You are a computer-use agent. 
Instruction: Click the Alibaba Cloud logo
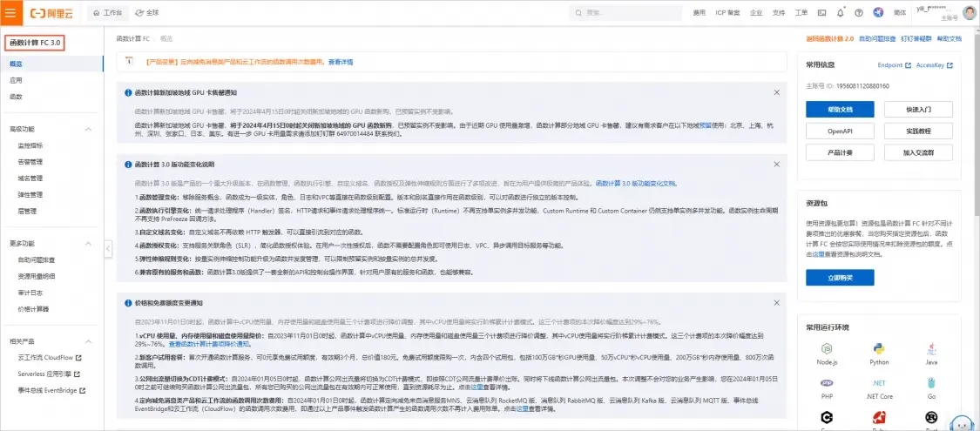[50, 12]
